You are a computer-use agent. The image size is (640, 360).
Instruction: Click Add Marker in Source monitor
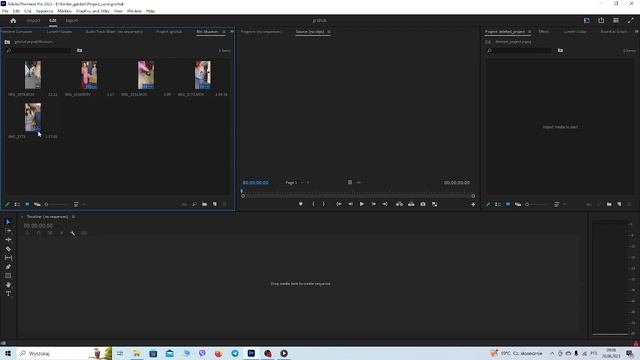(x=301, y=204)
